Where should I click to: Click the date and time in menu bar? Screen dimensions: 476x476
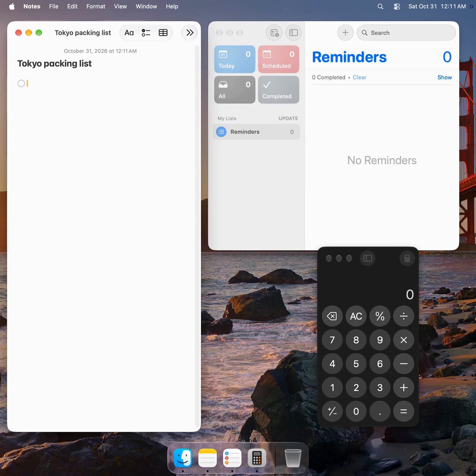(437, 6)
